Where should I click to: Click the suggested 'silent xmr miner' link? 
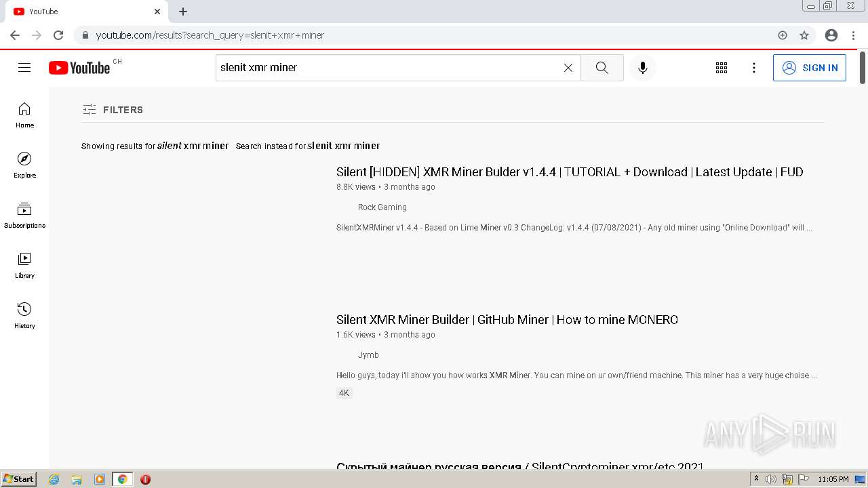point(193,146)
